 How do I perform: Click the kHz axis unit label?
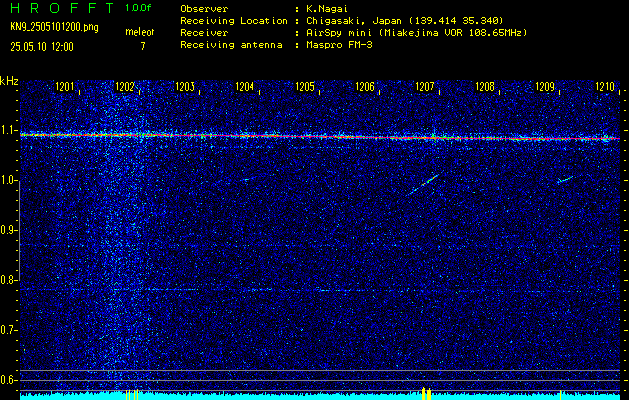coord(9,81)
